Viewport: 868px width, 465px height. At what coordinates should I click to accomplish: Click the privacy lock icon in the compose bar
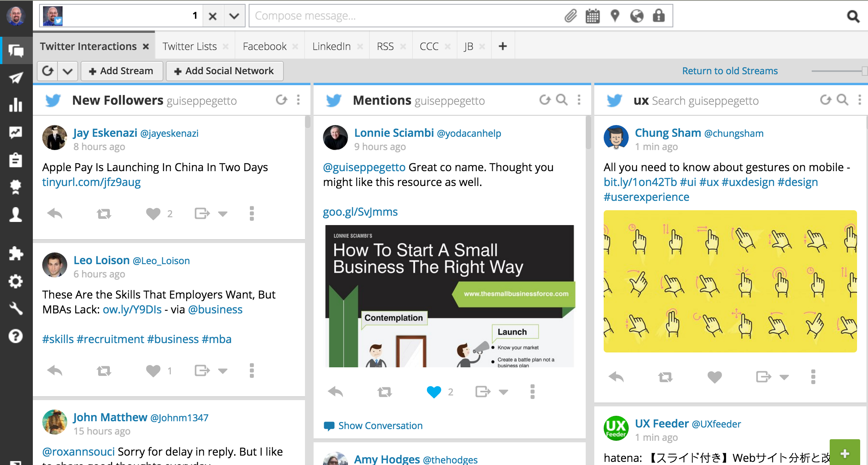tap(659, 16)
